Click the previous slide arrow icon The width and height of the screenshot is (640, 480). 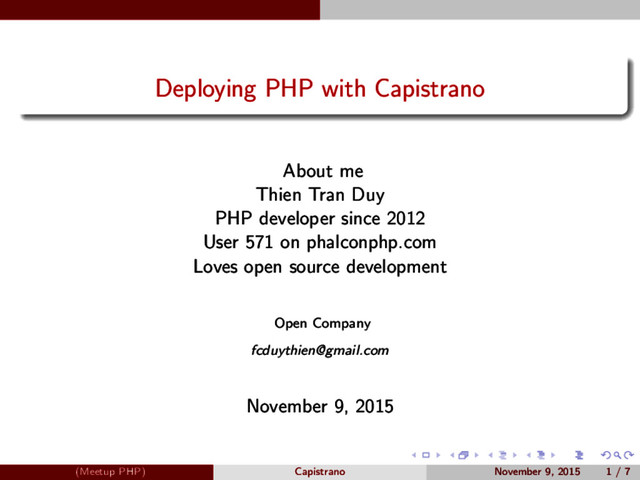pyautogui.click(x=414, y=455)
